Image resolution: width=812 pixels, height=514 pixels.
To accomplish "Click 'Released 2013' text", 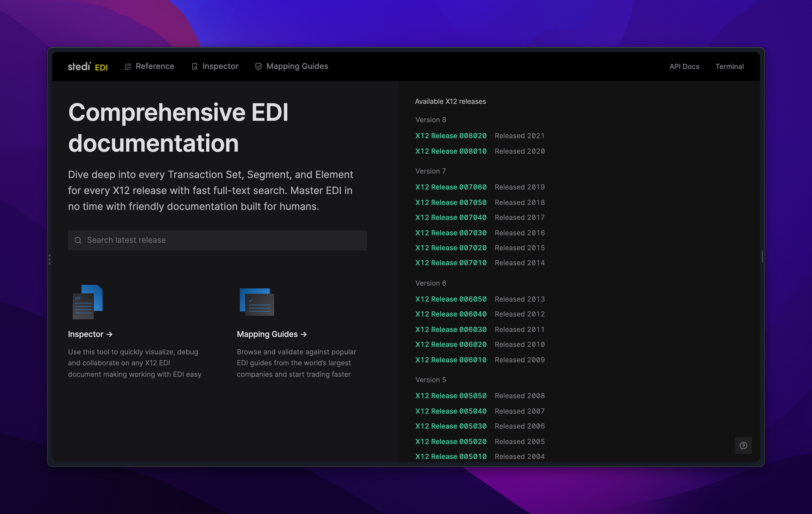I will pos(520,299).
